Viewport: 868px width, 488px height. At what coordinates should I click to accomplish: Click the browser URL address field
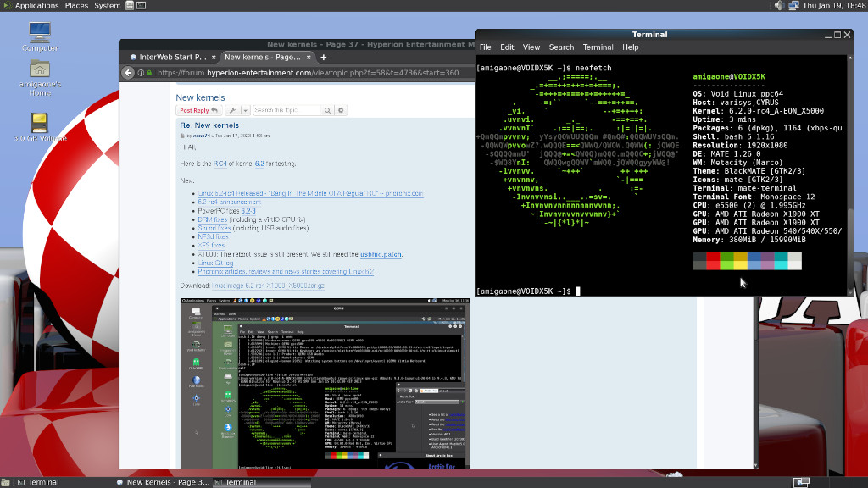308,73
